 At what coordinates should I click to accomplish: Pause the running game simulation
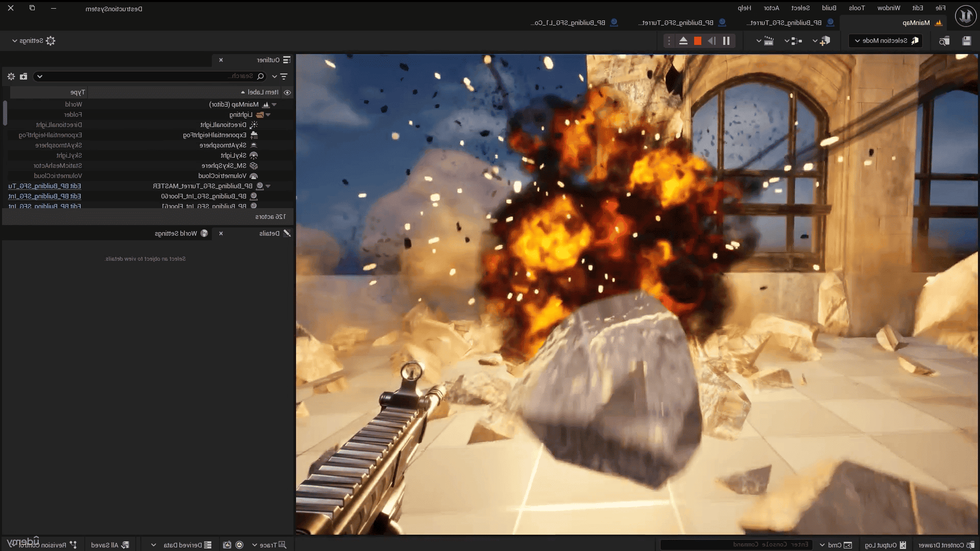click(x=726, y=41)
